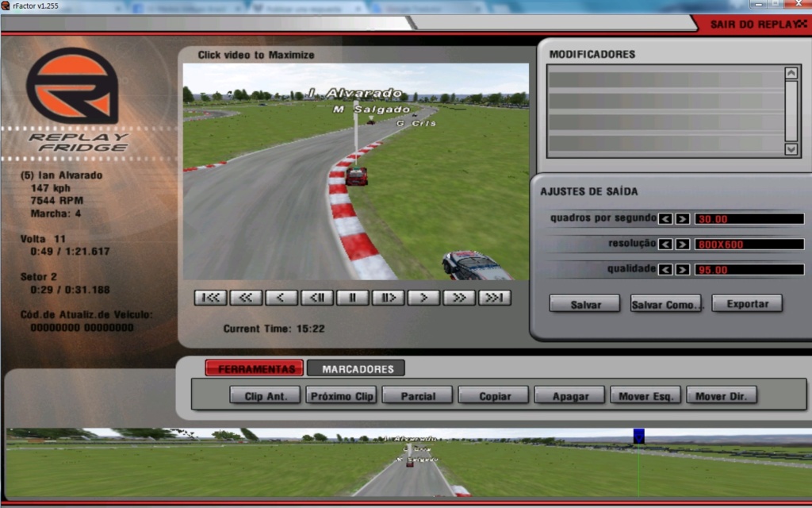Click the fast rewind double-arrow control
Viewport: 812px width, 508px height.
246,298
